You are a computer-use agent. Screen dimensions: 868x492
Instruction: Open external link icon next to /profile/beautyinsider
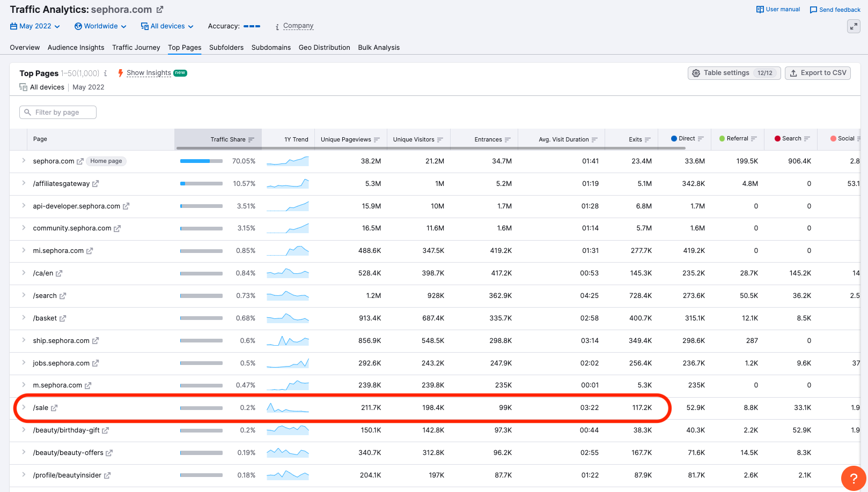click(107, 475)
